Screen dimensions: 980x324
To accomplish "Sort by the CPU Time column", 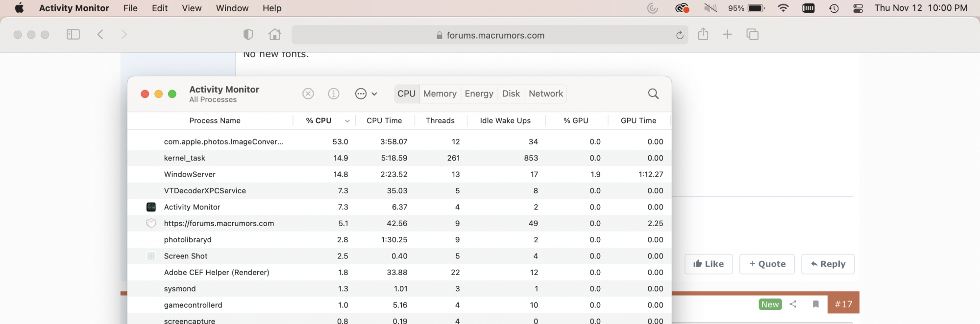I will pyautogui.click(x=384, y=120).
